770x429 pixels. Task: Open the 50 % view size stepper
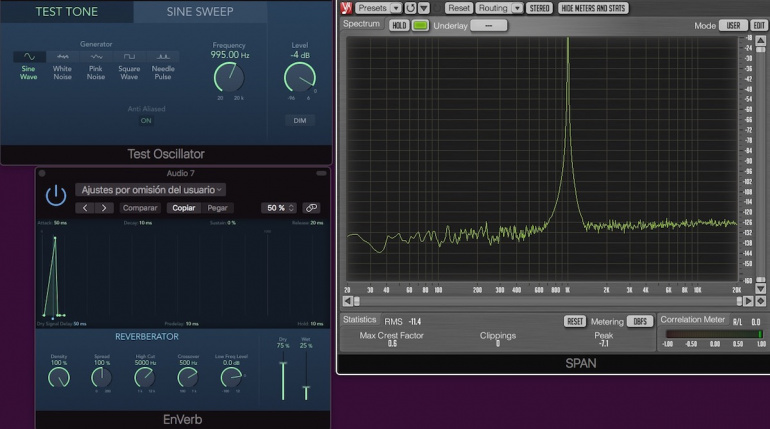point(280,208)
